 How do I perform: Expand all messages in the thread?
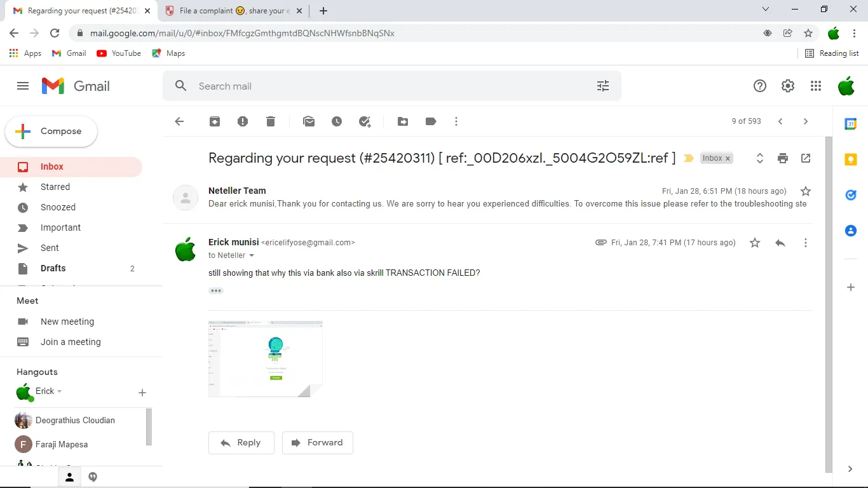point(759,158)
